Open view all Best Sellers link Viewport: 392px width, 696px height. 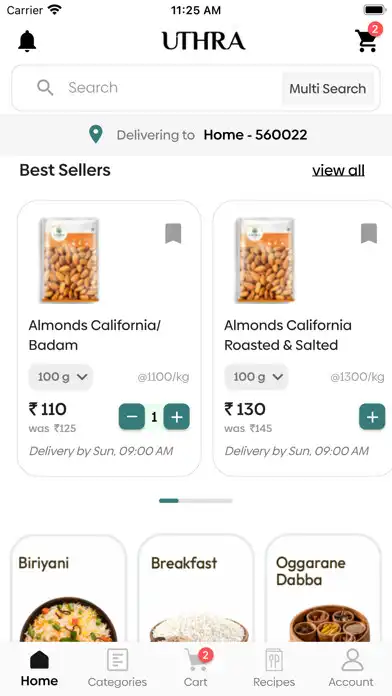click(338, 170)
